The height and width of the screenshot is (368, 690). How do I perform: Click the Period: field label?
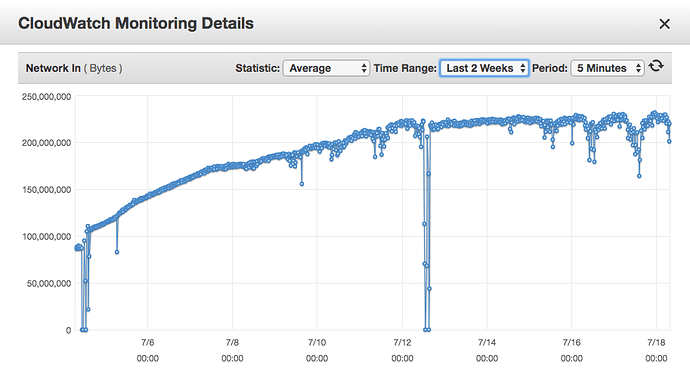[550, 68]
